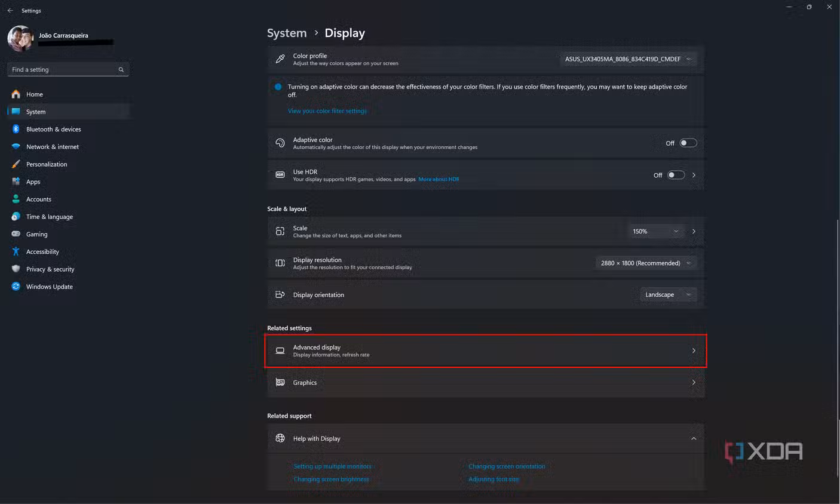Open Changing screen orientation help link
The height and width of the screenshot is (504, 840).
point(507,466)
